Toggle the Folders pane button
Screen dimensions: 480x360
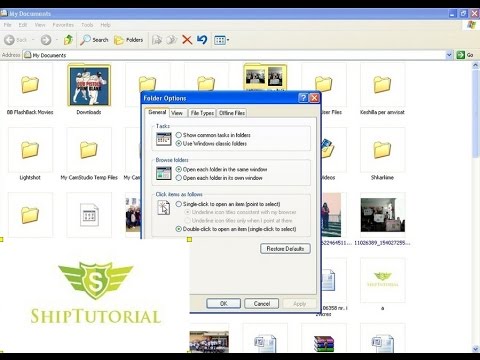pyautogui.click(x=129, y=40)
